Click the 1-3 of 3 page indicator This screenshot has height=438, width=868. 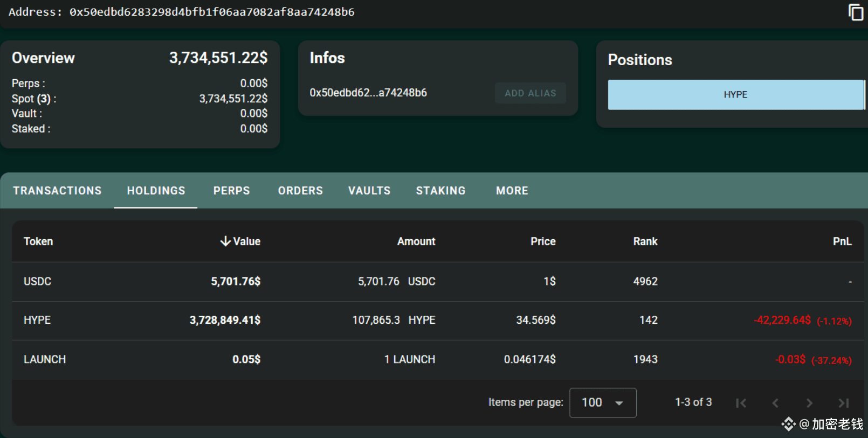(x=693, y=402)
